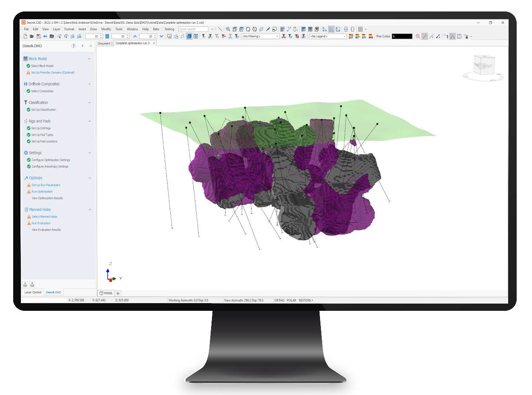This screenshot has height=395, width=532.
Task: Click the Open file folder icon
Action: tap(32, 37)
